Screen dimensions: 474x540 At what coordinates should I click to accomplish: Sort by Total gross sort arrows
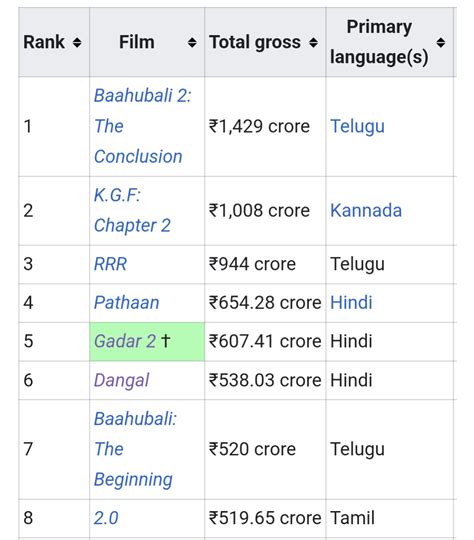[x=313, y=42]
